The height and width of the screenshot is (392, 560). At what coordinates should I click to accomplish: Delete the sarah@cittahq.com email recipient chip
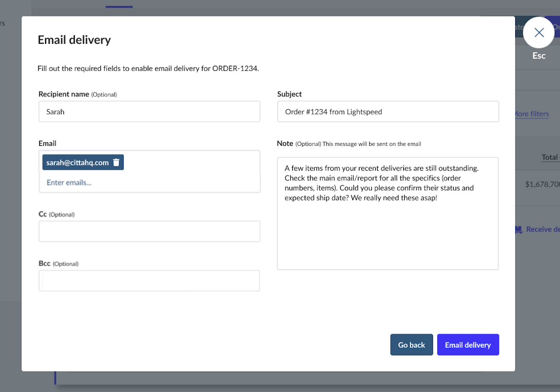click(x=116, y=162)
